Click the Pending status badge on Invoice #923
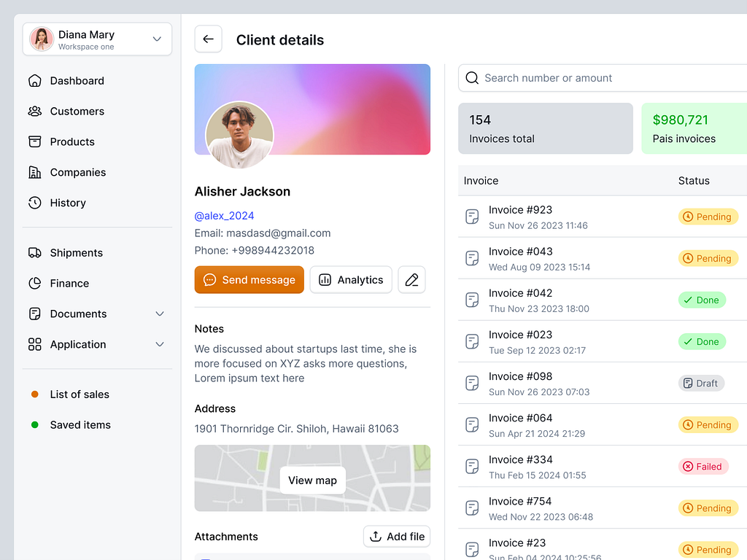Image resolution: width=747 pixels, height=560 pixels. [x=708, y=217]
